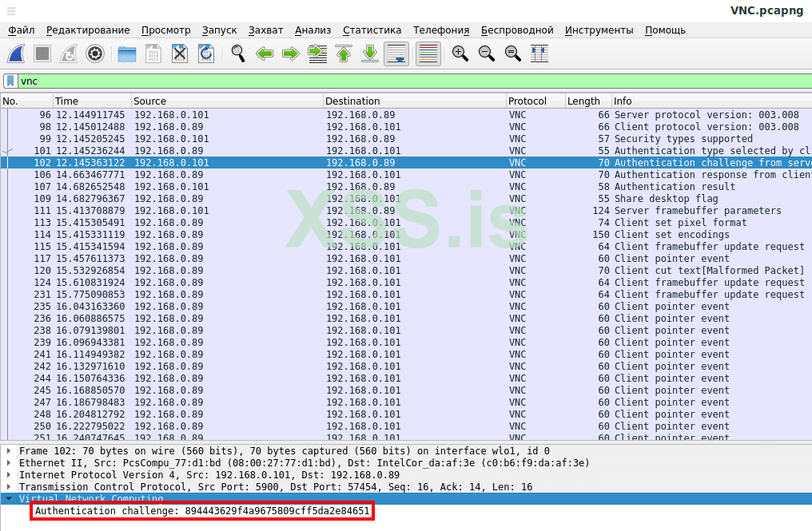Open the Анализ menu

point(312,30)
